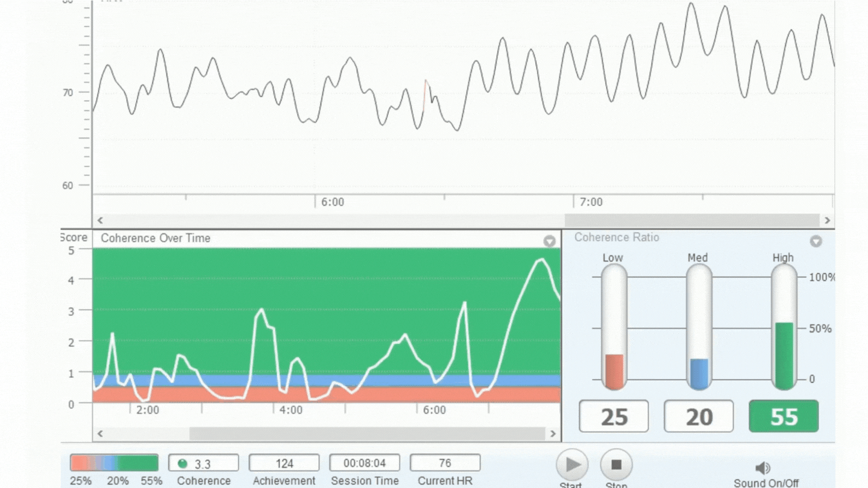Click the Coherence label below the score field
The width and height of the screenshot is (868, 488).
pos(204,481)
